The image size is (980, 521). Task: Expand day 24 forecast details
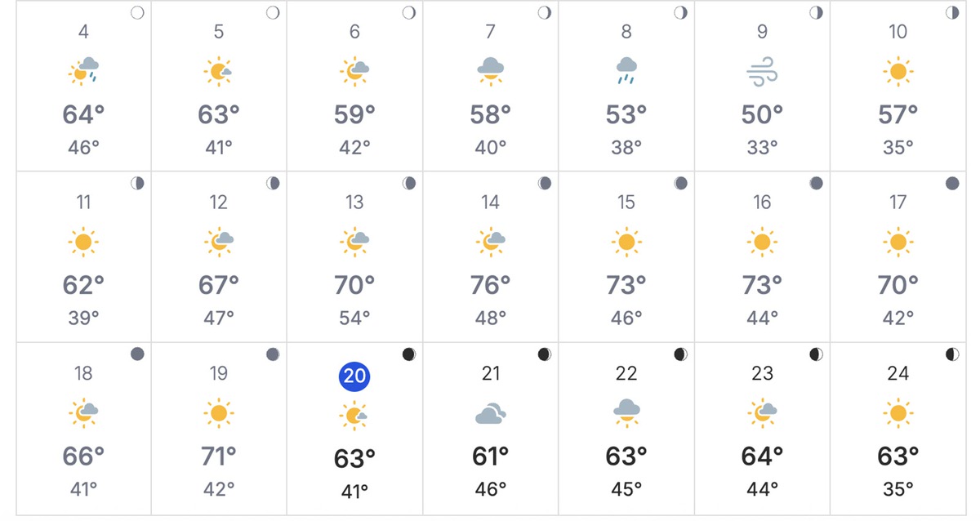(898, 429)
